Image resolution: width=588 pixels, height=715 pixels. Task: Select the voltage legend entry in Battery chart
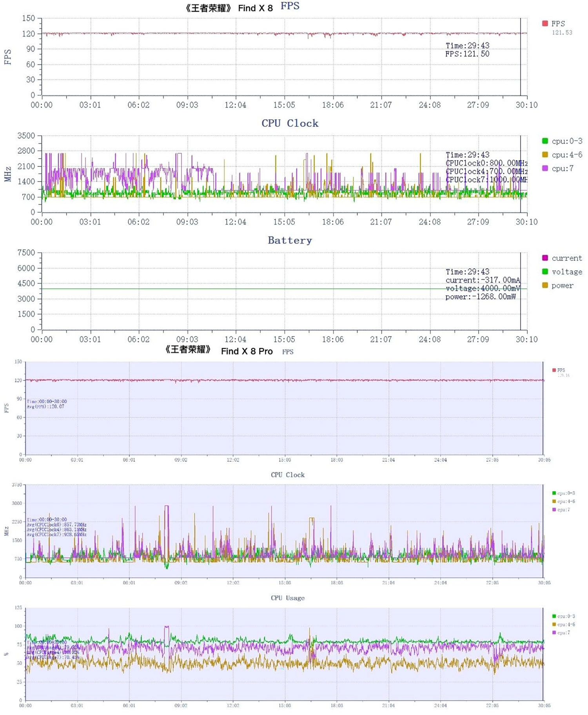point(562,271)
